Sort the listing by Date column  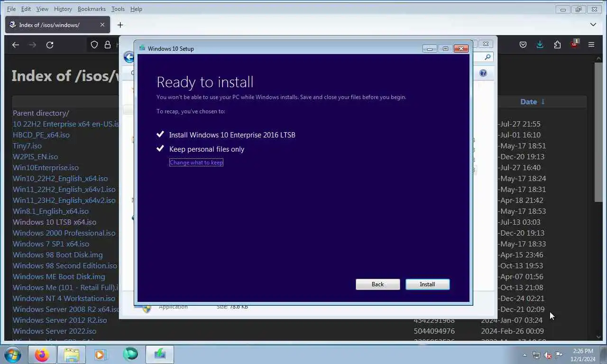tap(533, 101)
